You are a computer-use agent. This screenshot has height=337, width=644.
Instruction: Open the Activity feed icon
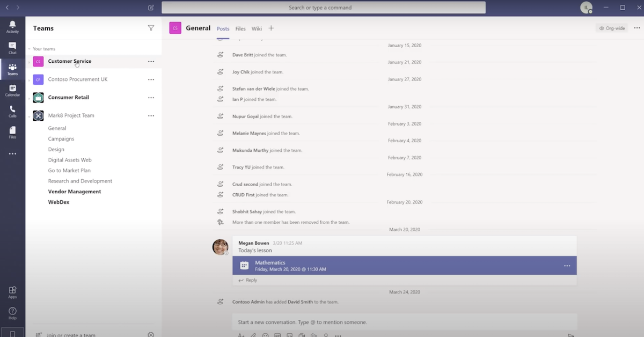pos(12,27)
